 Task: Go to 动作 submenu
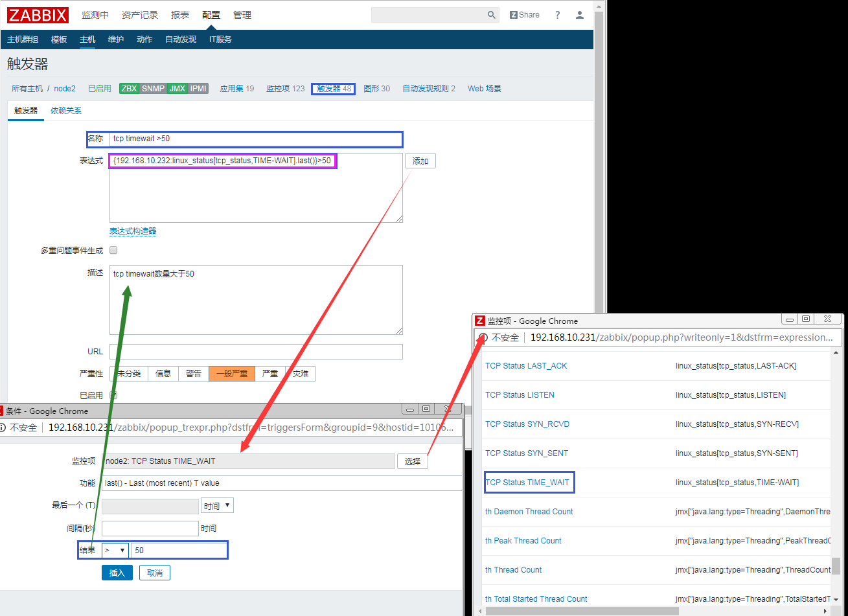pos(144,40)
